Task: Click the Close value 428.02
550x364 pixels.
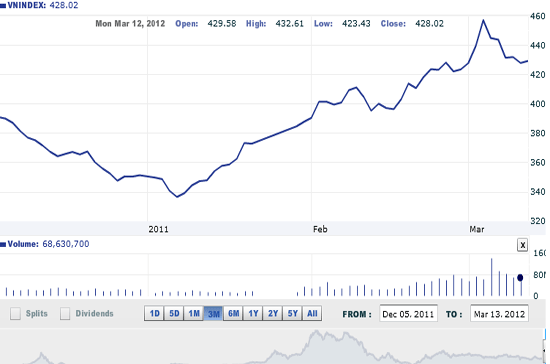Action: [429, 23]
